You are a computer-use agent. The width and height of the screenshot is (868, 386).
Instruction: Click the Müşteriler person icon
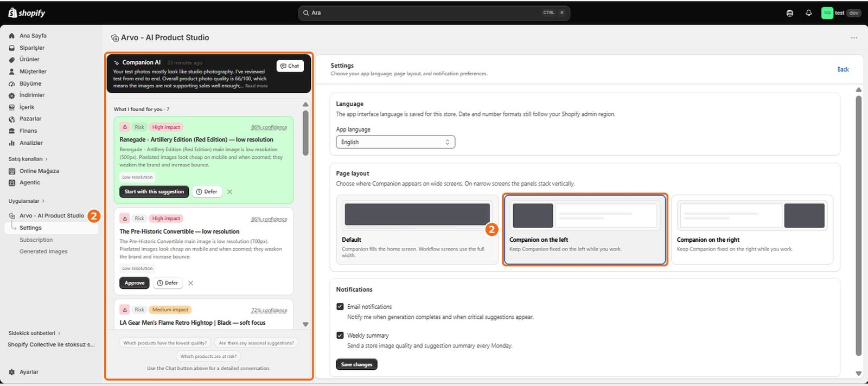[x=12, y=72]
